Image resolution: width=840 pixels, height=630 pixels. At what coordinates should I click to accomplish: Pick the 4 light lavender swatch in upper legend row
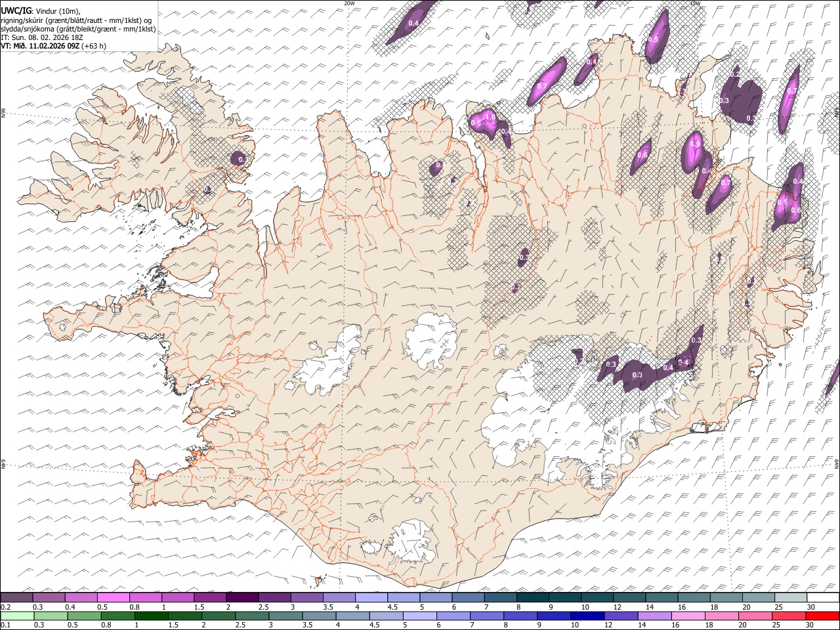[x=371, y=597]
